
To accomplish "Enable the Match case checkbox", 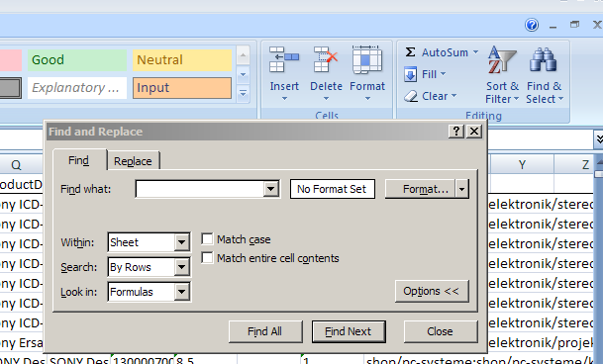I will [x=207, y=239].
